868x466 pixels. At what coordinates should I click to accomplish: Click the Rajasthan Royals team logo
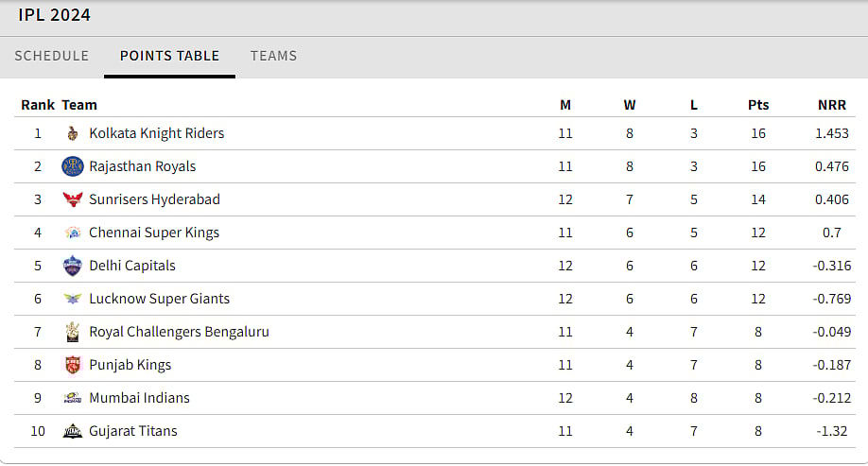click(x=73, y=166)
